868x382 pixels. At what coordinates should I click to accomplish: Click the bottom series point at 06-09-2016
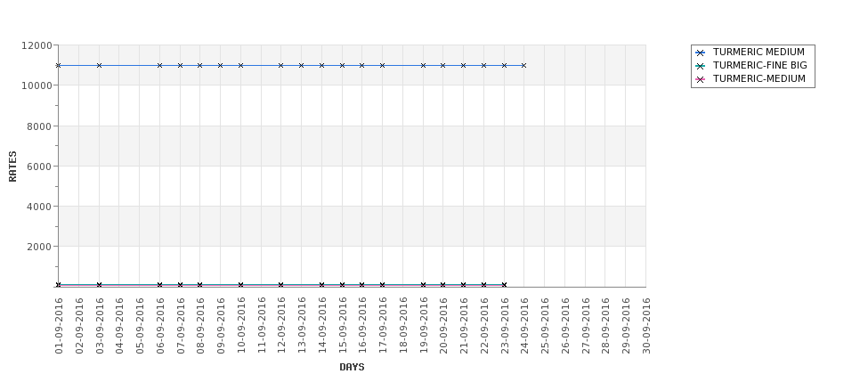(x=159, y=285)
